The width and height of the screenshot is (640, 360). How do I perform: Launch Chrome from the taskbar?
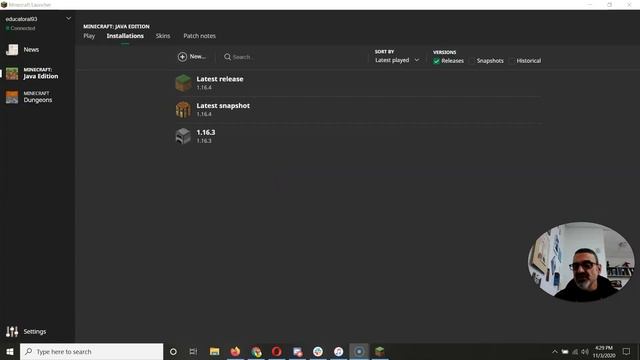point(256,351)
